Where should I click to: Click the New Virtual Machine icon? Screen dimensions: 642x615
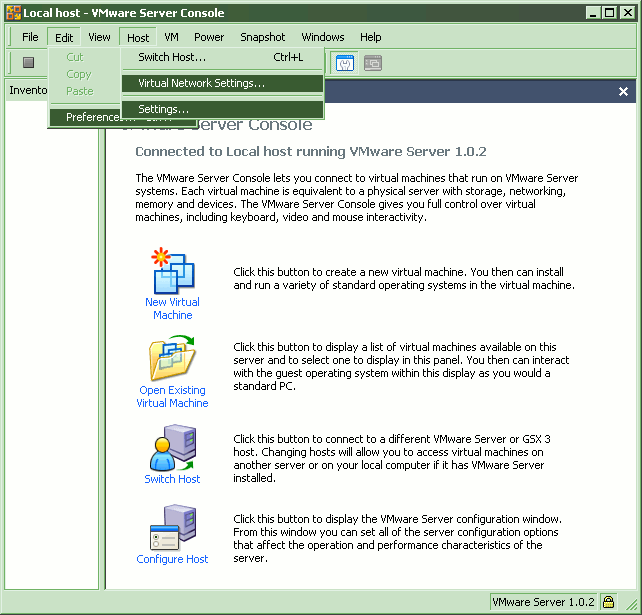[x=173, y=270]
